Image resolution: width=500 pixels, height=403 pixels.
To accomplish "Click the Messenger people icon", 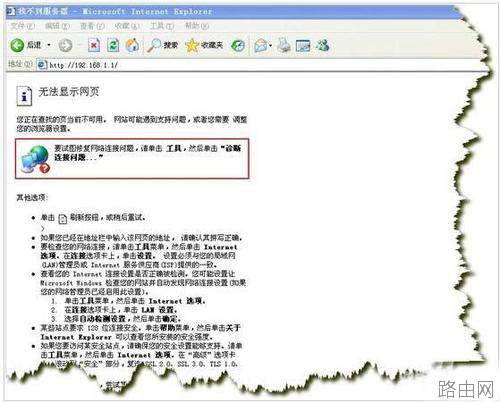I will click(x=323, y=45).
